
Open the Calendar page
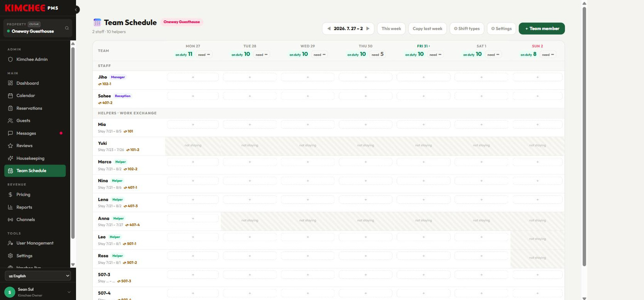pyautogui.click(x=35, y=96)
